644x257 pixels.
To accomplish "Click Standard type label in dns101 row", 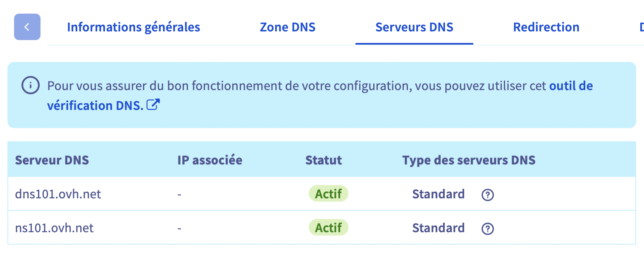I will (x=438, y=194).
